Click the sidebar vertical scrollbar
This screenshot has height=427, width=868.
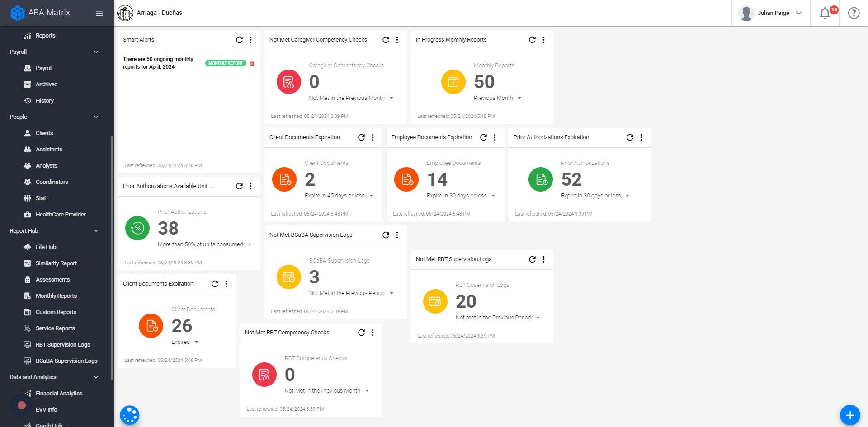coord(112,258)
